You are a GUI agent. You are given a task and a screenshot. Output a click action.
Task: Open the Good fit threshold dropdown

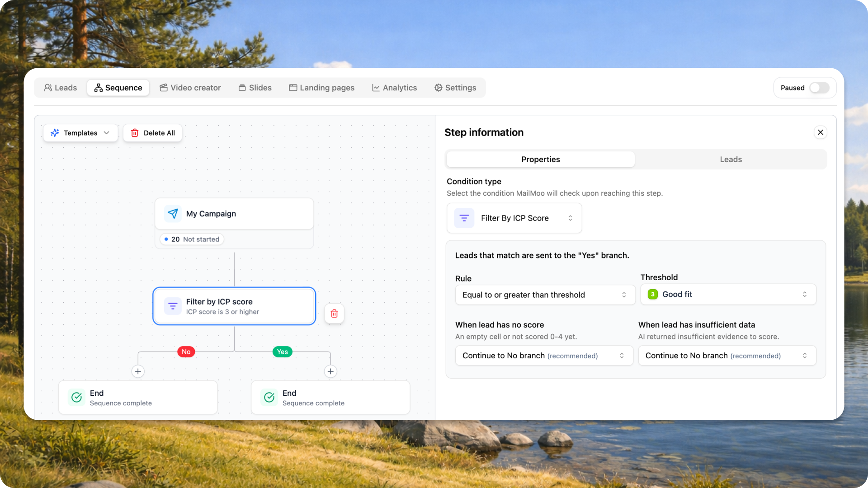tap(728, 294)
